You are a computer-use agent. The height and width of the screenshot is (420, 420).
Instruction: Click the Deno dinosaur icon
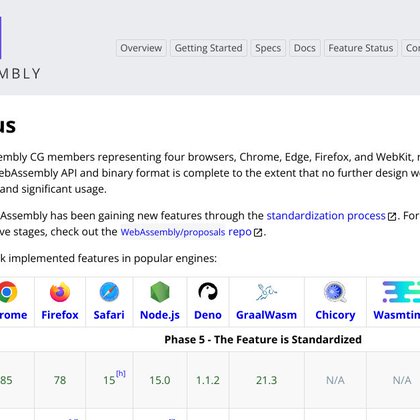(208, 292)
